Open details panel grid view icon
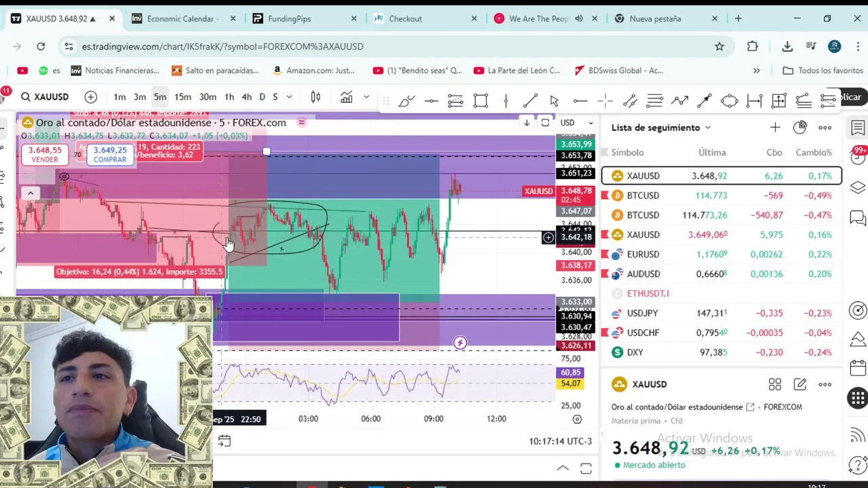 point(775,384)
